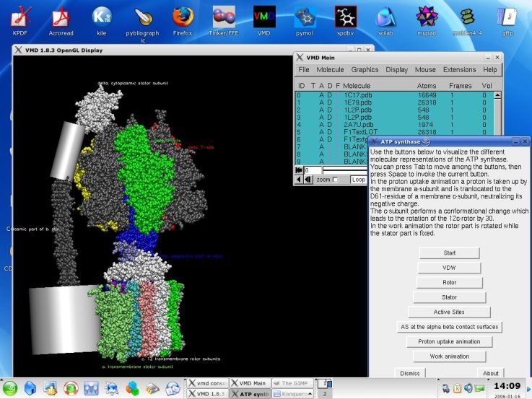Open the gftp desktop icon
532x399 pixels.
[x=507, y=21]
